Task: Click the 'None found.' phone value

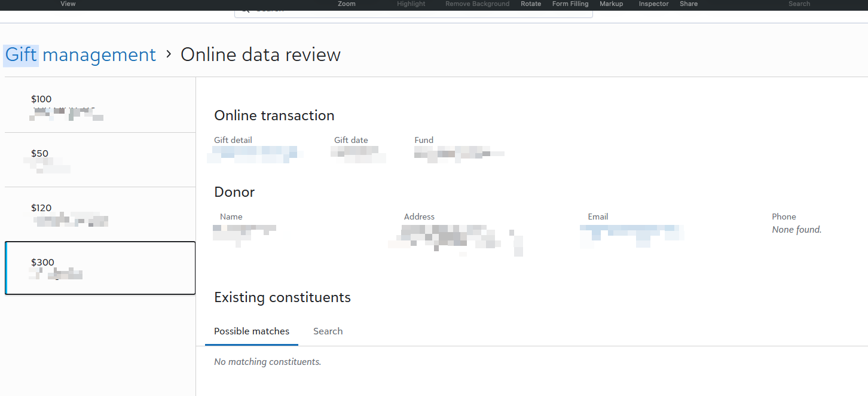Action: coord(797,230)
